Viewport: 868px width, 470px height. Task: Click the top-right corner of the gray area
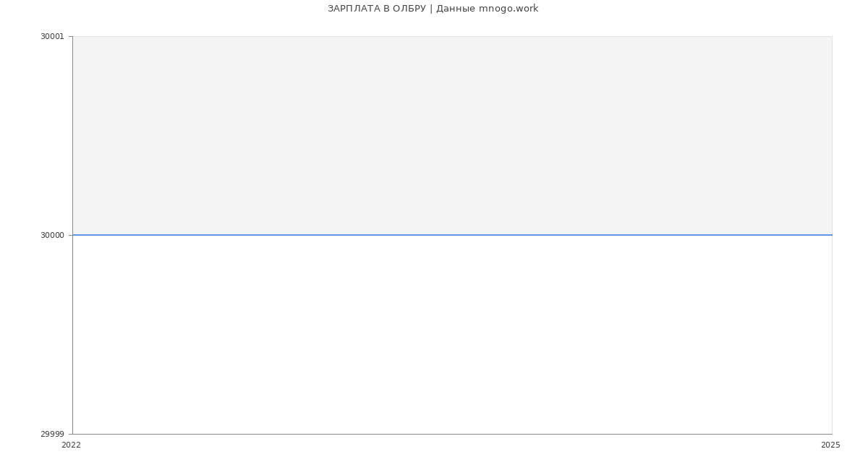click(x=831, y=37)
